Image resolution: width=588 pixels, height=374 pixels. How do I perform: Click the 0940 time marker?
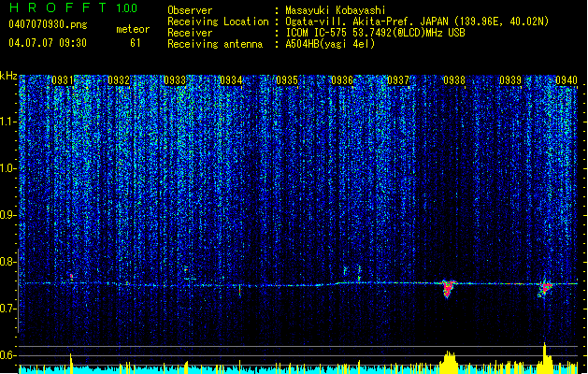pos(566,80)
